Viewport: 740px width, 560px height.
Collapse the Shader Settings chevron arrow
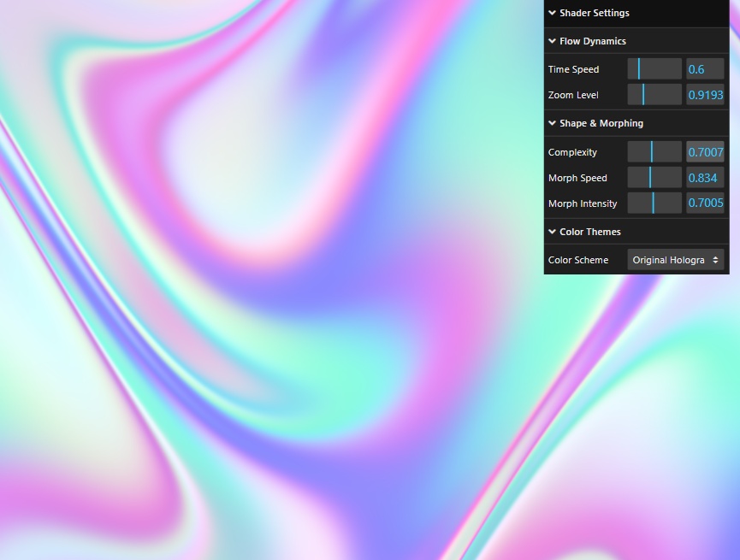[553, 13]
